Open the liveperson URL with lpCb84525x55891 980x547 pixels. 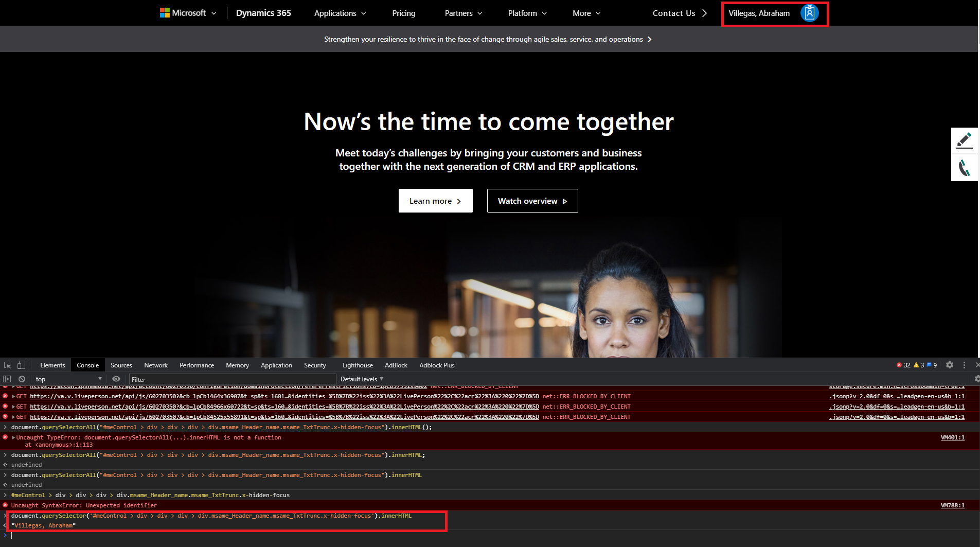tap(284, 417)
